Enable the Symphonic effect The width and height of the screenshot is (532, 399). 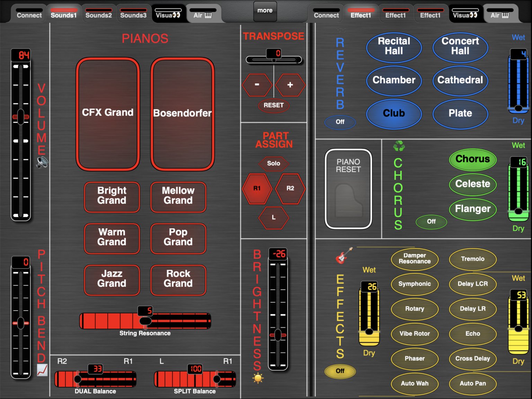pyautogui.click(x=415, y=284)
